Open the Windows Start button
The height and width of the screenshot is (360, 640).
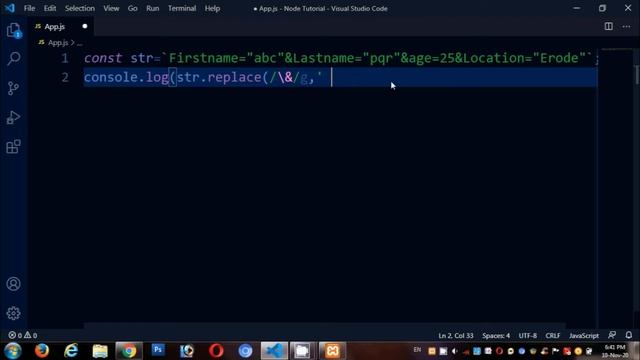[x=13, y=351]
